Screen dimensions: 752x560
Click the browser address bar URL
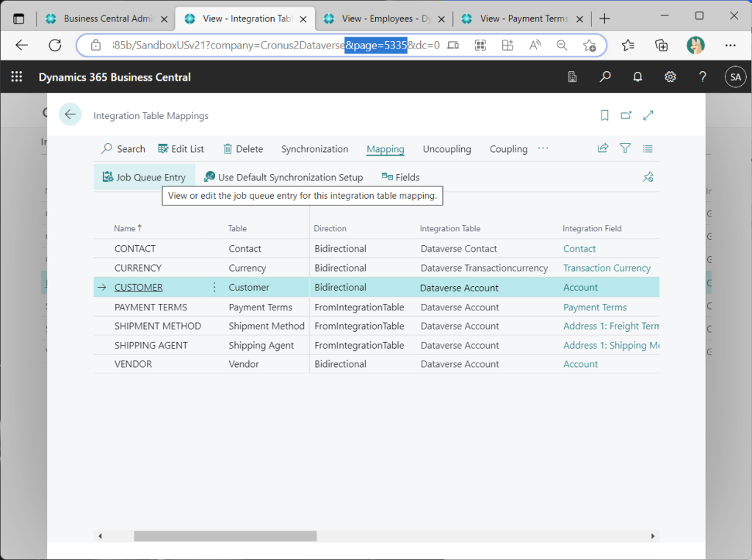tap(276, 45)
